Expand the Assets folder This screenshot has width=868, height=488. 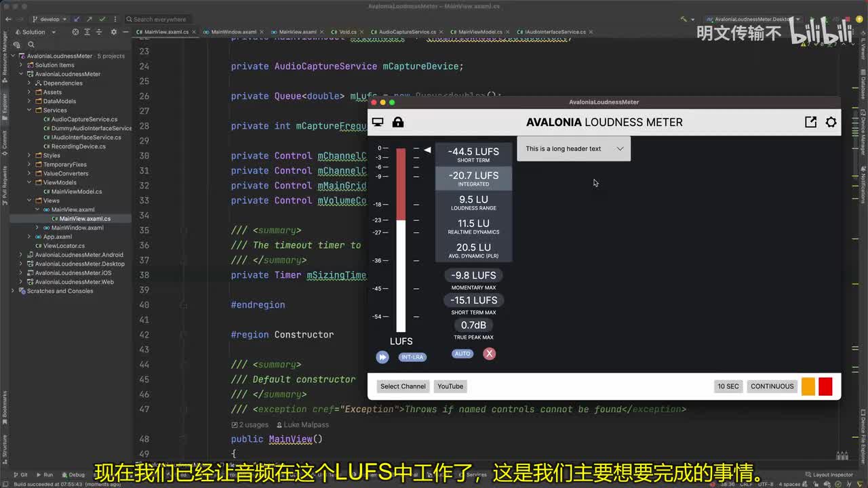(x=29, y=92)
